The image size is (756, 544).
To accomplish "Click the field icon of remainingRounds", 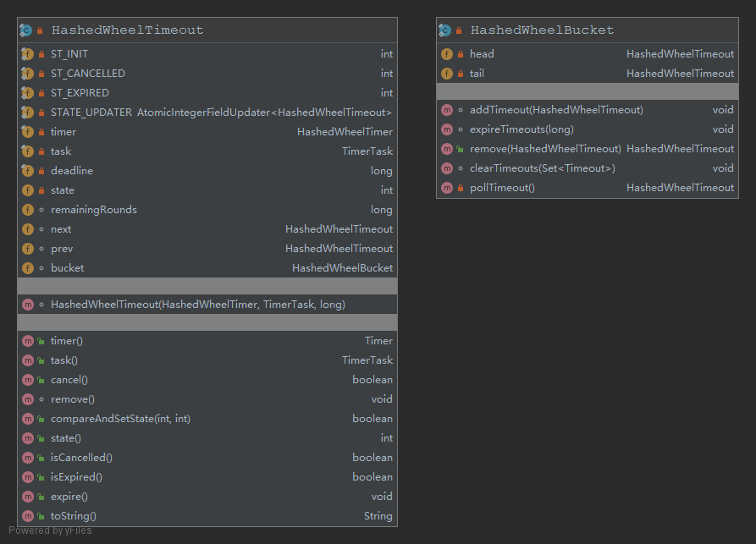I will tap(27, 210).
